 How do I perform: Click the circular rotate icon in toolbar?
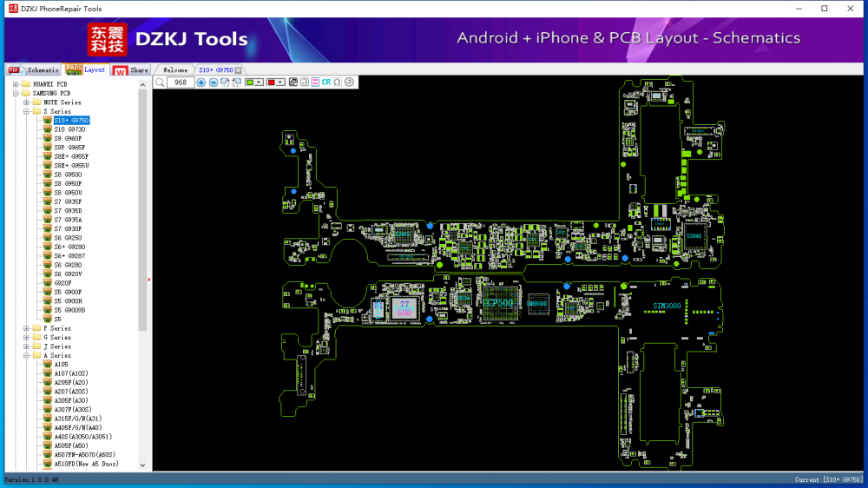coord(349,82)
